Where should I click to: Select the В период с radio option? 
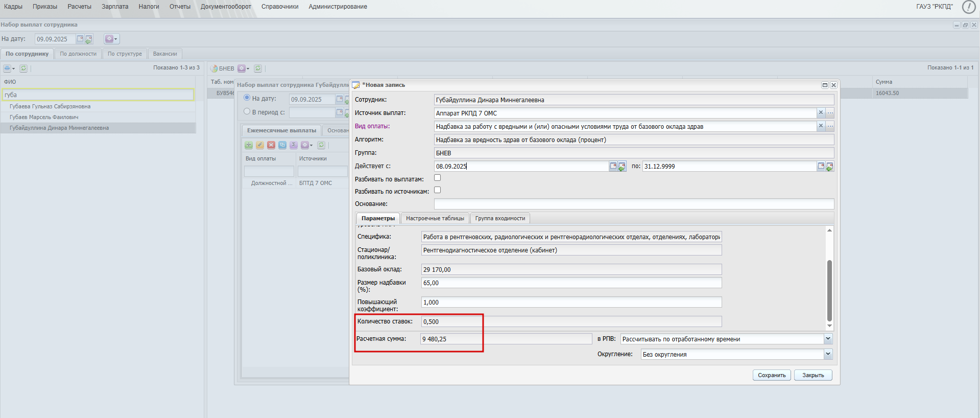point(247,111)
